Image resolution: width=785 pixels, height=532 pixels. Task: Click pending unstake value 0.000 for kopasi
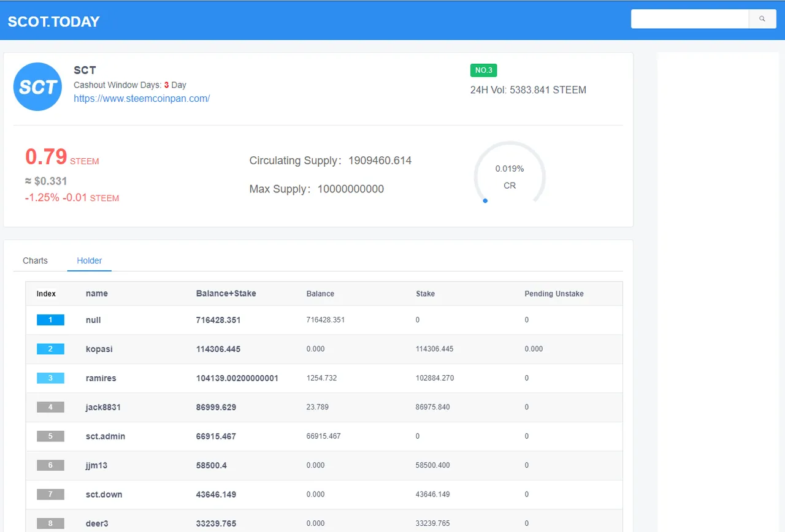click(534, 349)
